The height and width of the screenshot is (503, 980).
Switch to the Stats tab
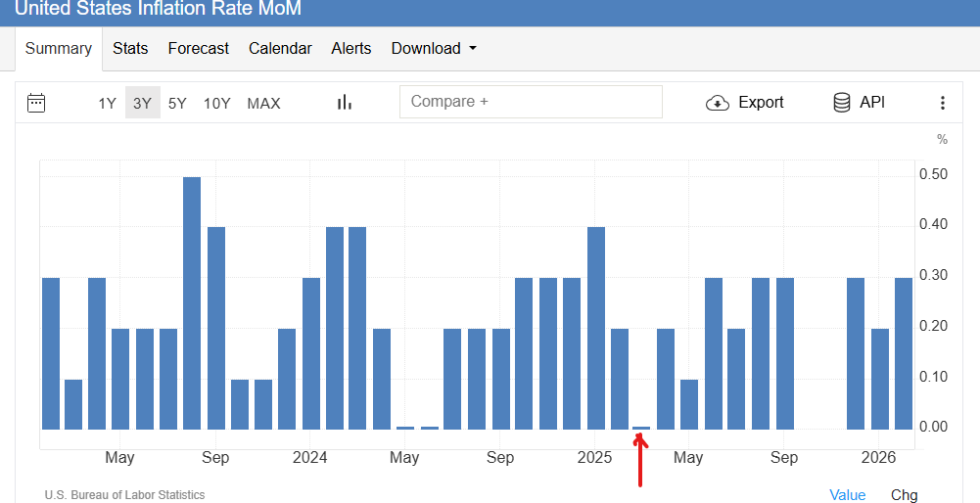(x=130, y=48)
